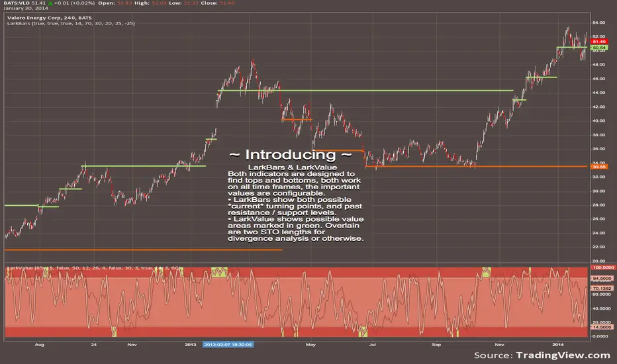Open the LarkValue indicator legend
Viewport: 617px width, 364px height.
tap(93, 267)
